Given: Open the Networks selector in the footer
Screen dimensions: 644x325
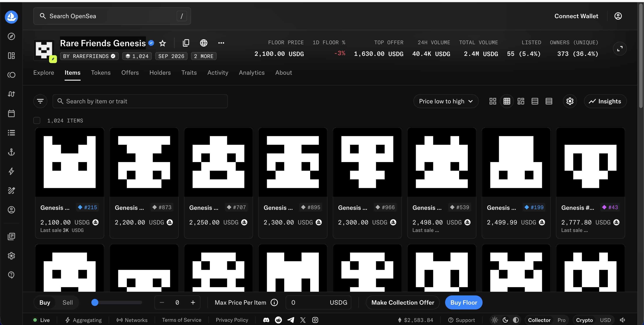Looking at the screenshot, I should pyautogui.click(x=132, y=320).
